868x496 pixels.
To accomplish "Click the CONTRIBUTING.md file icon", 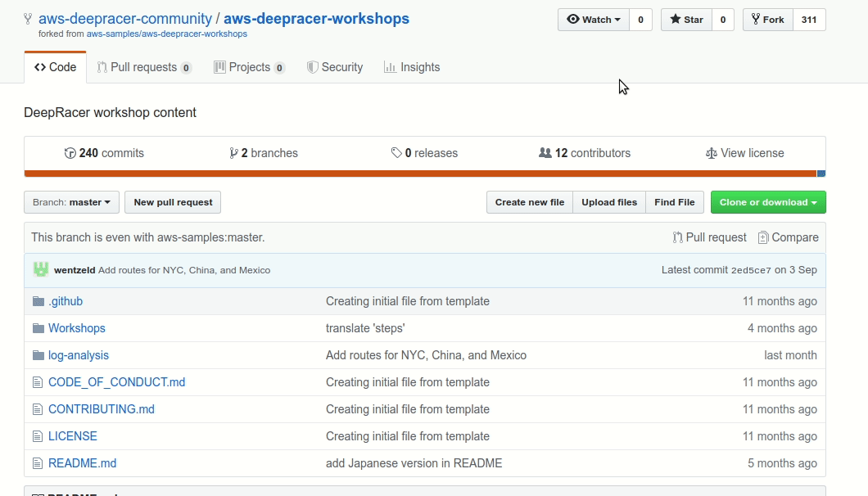I will tap(37, 409).
